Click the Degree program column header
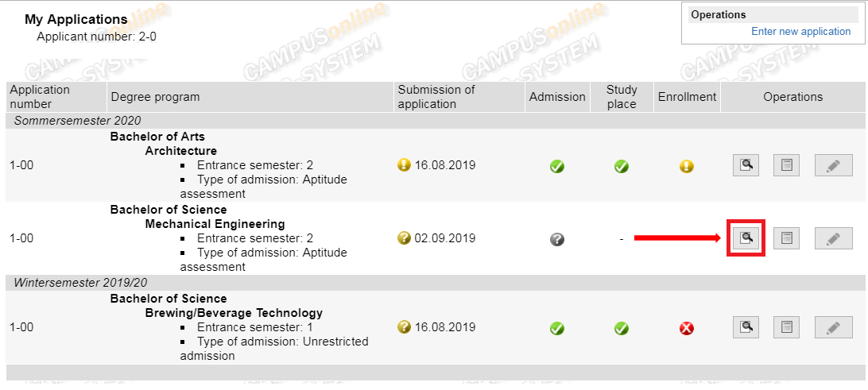This screenshot has width=868, height=390. [x=156, y=97]
